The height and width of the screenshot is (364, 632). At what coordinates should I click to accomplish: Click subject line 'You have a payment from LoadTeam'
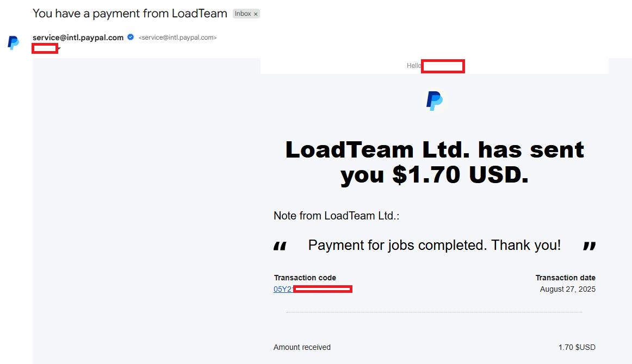pyautogui.click(x=130, y=13)
